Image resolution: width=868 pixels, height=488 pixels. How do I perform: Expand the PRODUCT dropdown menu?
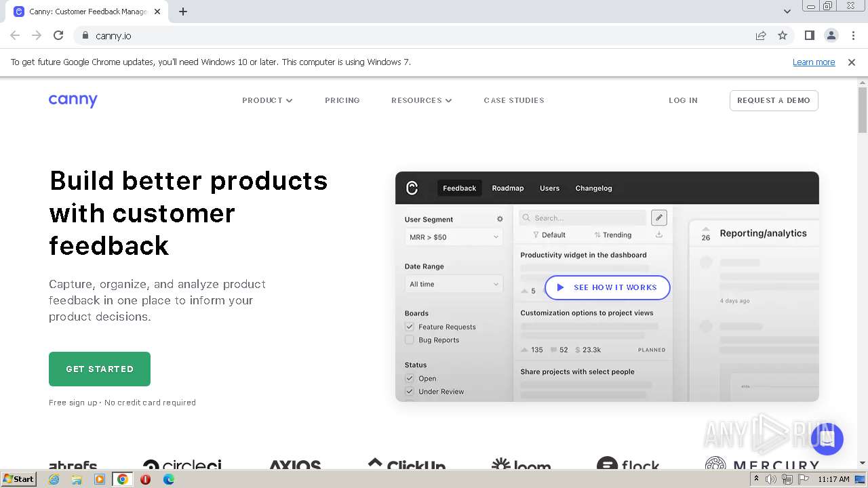[x=267, y=100]
